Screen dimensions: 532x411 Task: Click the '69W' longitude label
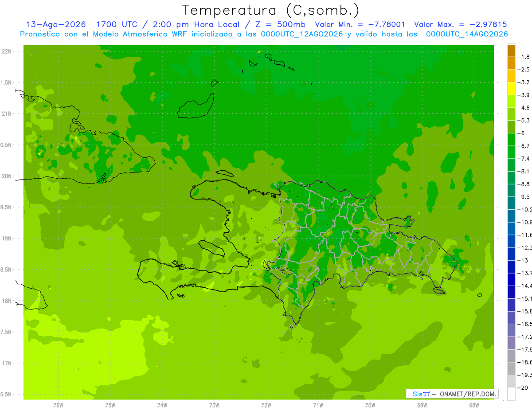pos(422,405)
